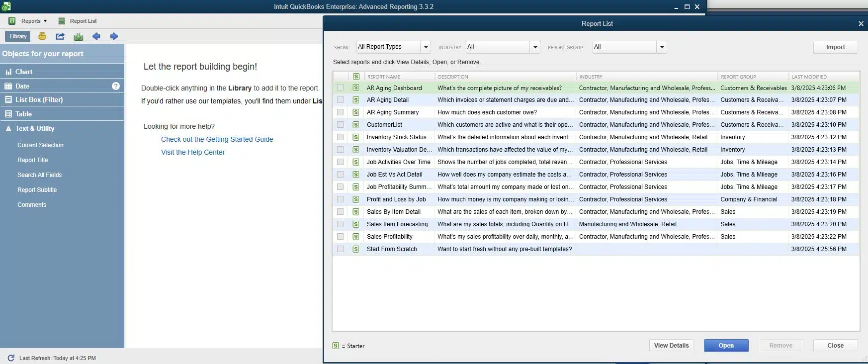Select the Job Est Vs Act Detail checkbox
868x364 pixels.
pos(340,175)
